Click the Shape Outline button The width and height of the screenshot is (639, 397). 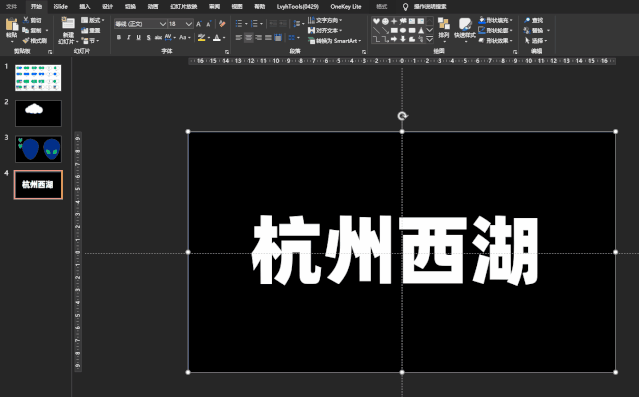tap(496, 30)
